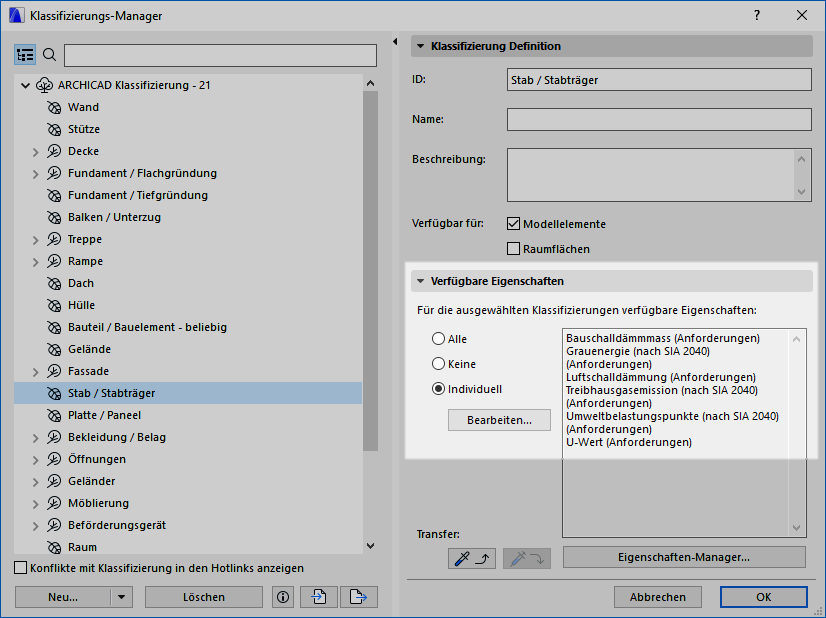Open the Neu... button dropdown arrow

point(122,597)
